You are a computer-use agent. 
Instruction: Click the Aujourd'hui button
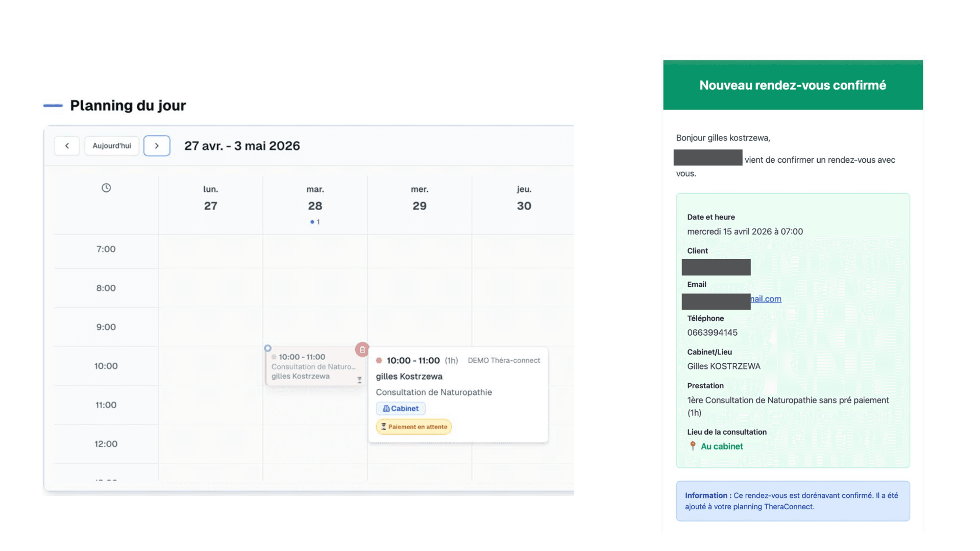click(112, 145)
